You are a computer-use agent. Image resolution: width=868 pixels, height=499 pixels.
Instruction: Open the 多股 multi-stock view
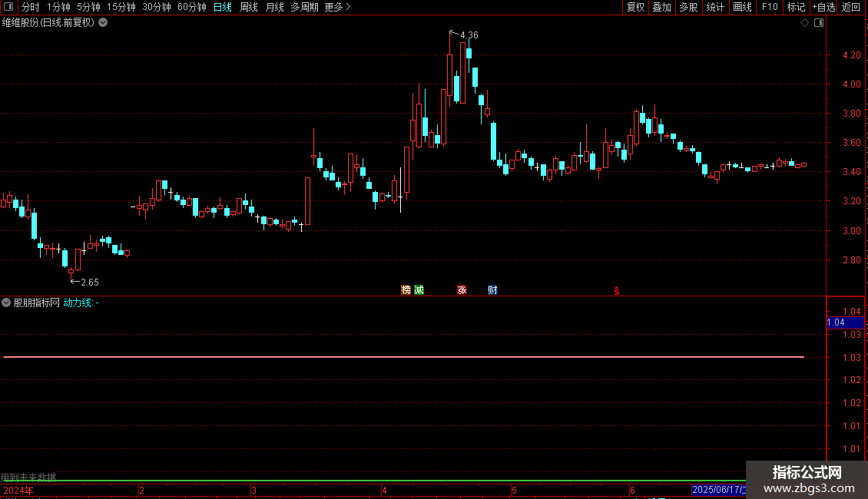(688, 7)
